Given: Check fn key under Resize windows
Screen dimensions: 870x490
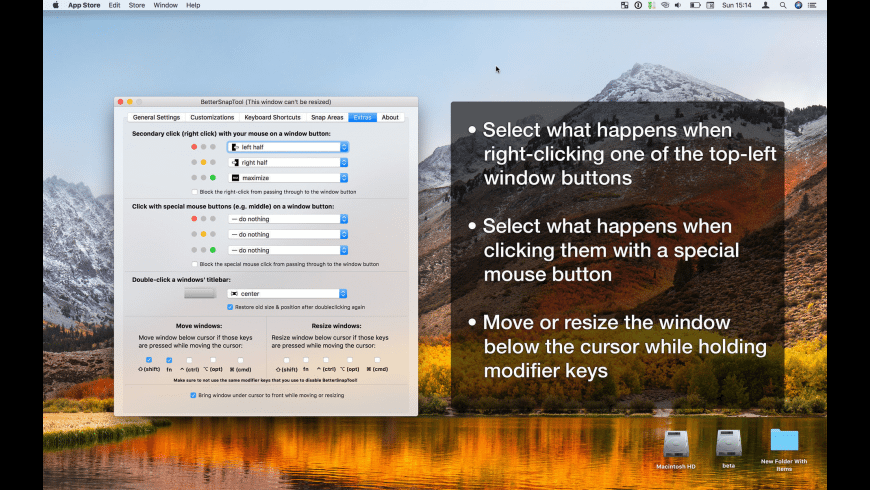Looking at the screenshot, I should (x=306, y=360).
